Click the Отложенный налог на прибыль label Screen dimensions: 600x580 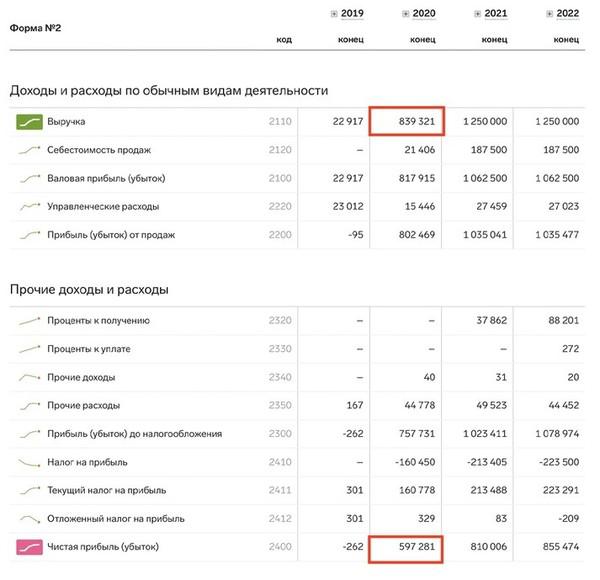point(116,519)
